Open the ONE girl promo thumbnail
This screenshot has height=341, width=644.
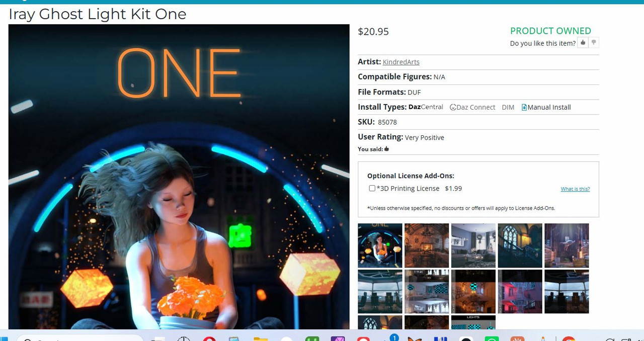380,245
